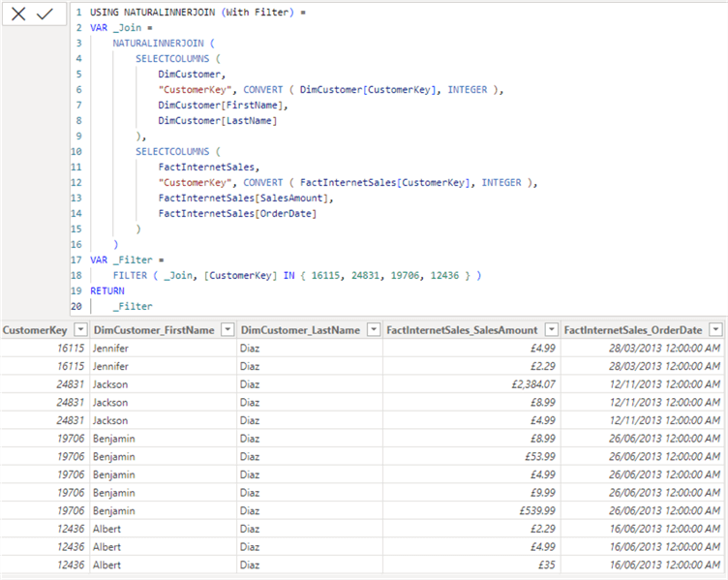Click the £8.99 cell in the Benjamin row
728x580 pixels.
click(471, 439)
